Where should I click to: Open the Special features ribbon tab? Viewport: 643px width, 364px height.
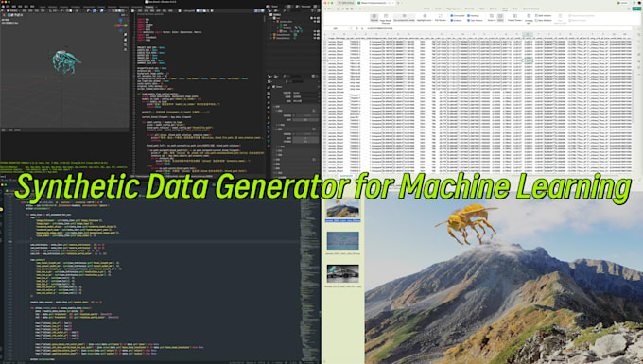[531, 9]
